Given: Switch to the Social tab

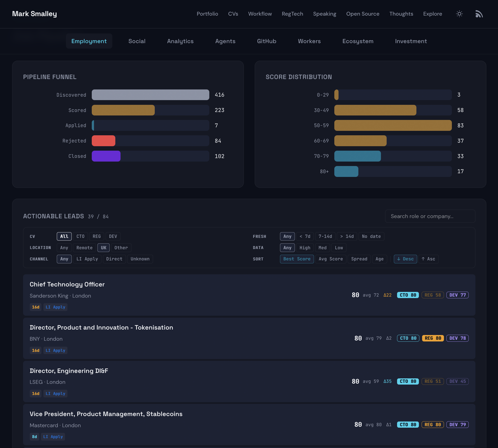Looking at the screenshot, I should [x=137, y=41].
